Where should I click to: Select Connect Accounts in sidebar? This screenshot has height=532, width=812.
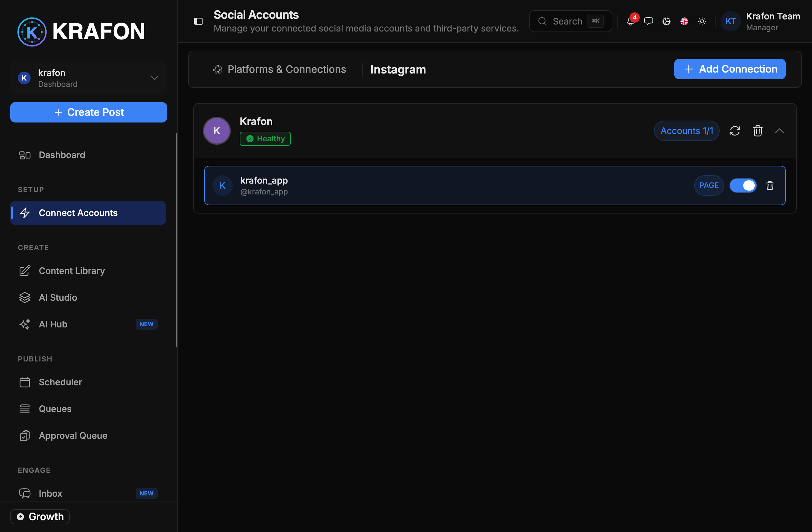pyautogui.click(x=88, y=213)
